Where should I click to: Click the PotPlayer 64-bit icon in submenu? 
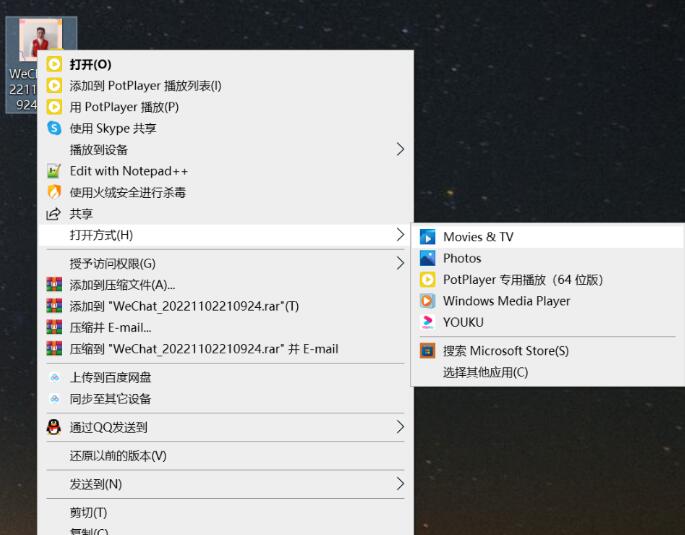click(x=427, y=280)
